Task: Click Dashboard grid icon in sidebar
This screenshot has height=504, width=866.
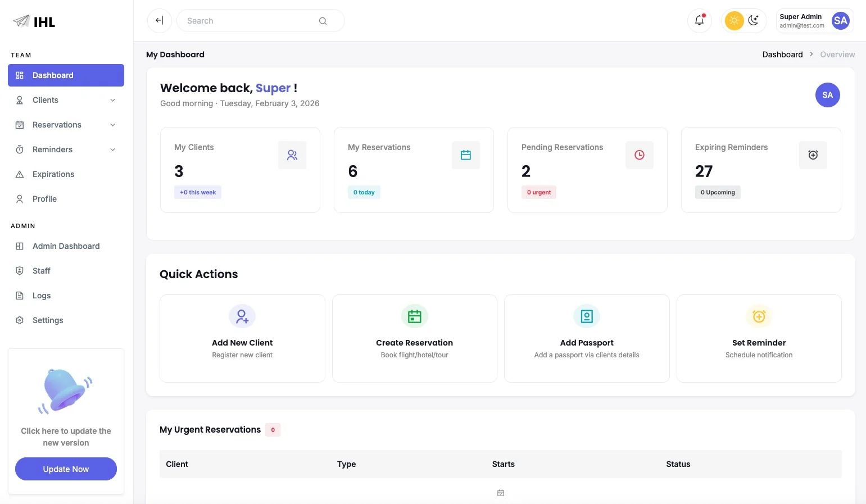Action: click(x=20, y=75)
